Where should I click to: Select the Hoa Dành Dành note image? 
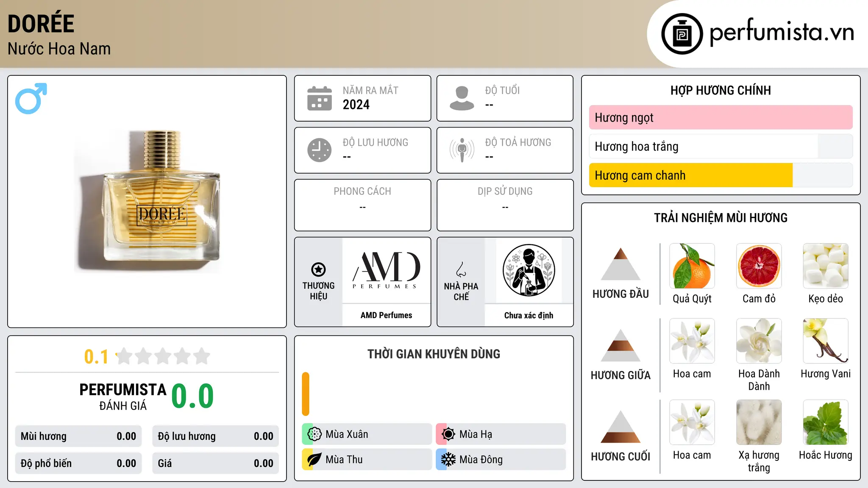759,341
